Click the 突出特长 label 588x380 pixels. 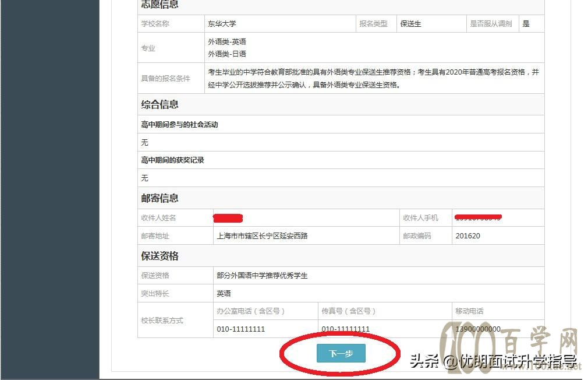155,294
